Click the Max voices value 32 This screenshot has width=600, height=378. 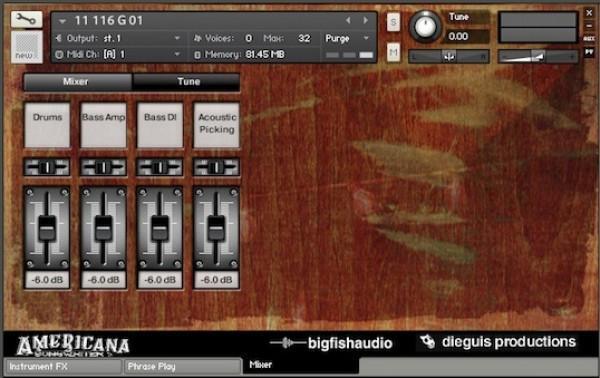coord(304,38)
